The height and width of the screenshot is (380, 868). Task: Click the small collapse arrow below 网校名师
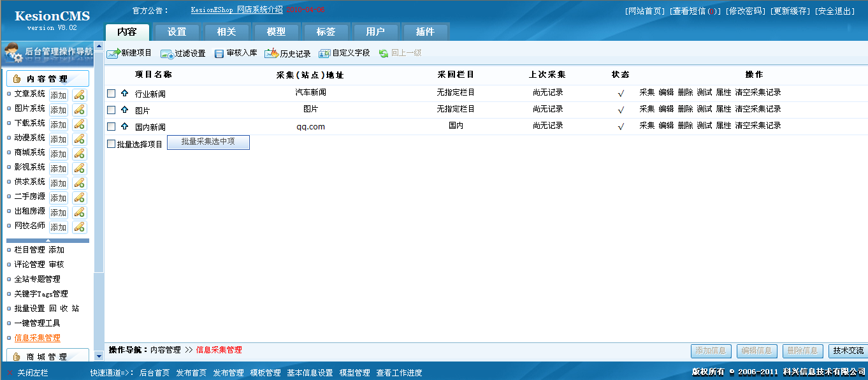[48, 240]
